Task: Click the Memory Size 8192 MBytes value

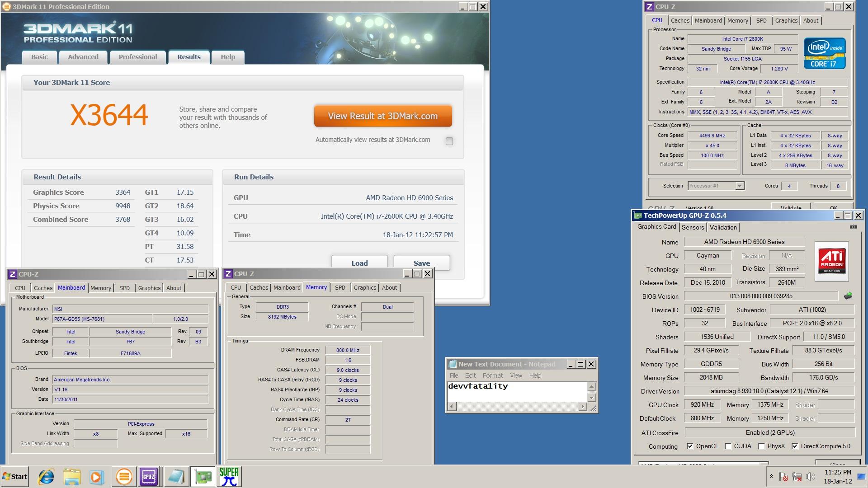Action: (282, 317)
